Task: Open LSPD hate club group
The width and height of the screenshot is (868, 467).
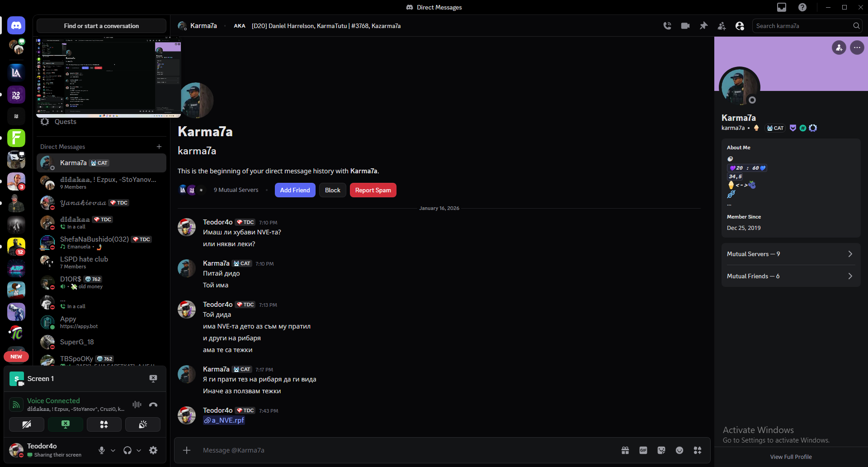Action: point(101,262)
